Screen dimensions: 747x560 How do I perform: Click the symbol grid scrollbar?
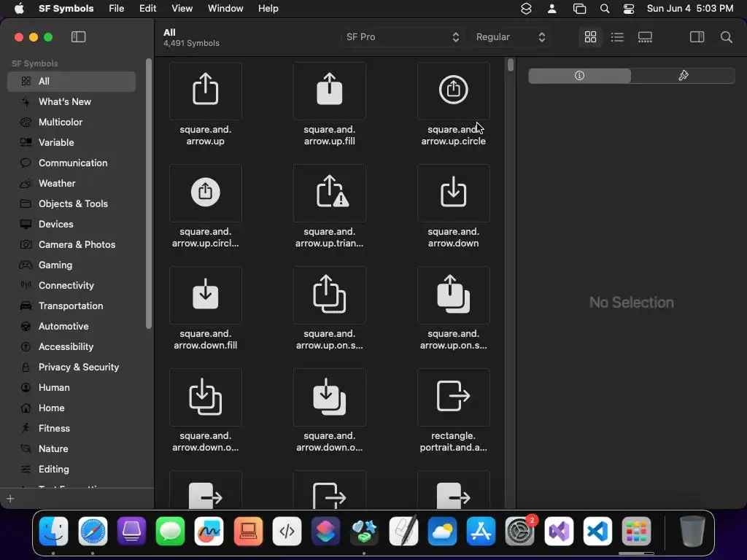[511, 65]
